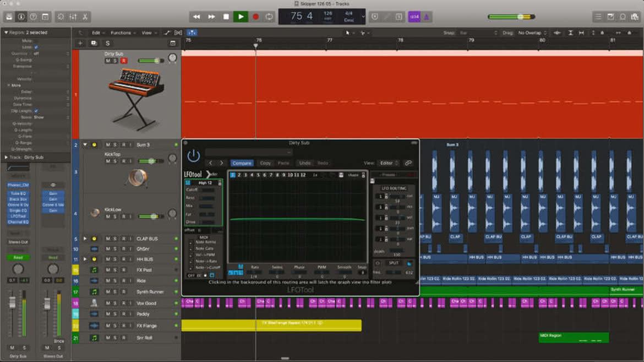Image resolution: width=644 pixels, height=362 pixels.
Task: Toggle global Solo S button in track header
Action: tap(107, 43)
